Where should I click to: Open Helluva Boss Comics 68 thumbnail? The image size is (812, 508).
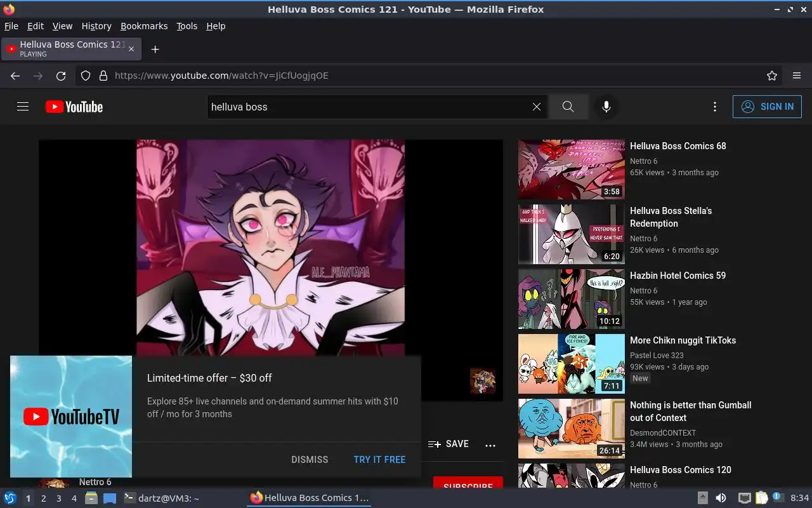tap(572, 170)
